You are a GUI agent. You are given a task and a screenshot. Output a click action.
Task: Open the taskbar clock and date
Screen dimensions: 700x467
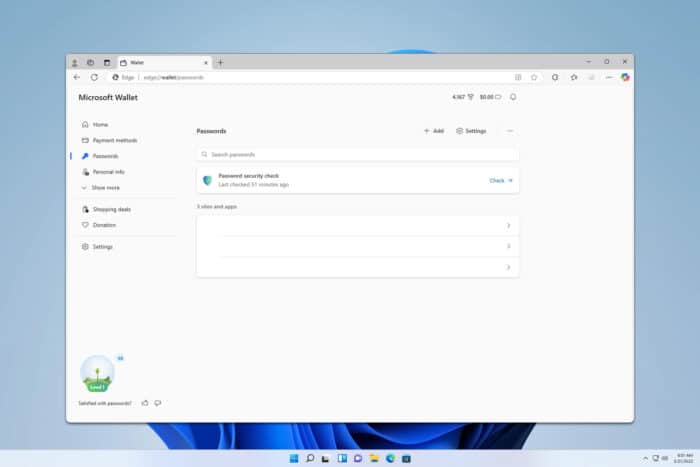click(x=683, y=459)
